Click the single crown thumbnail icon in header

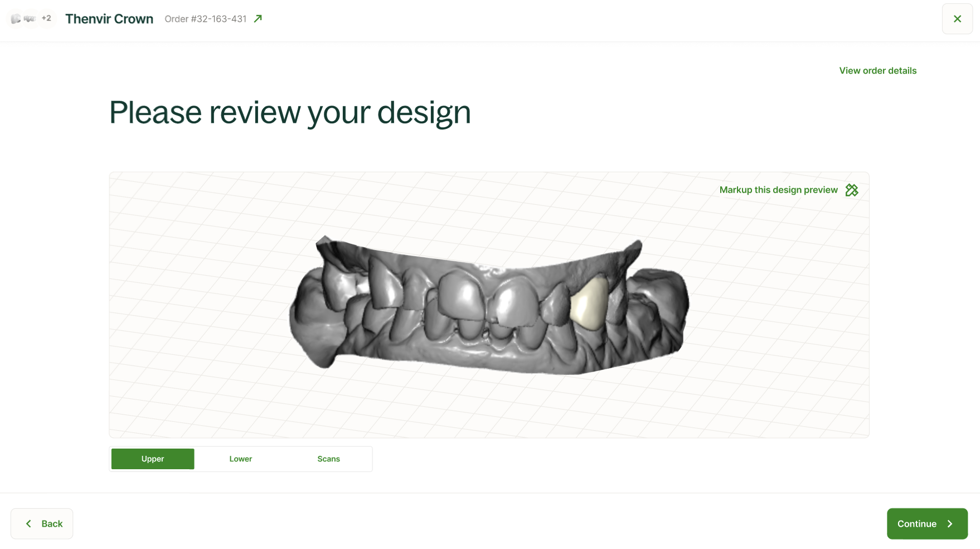tap(16, 19)
